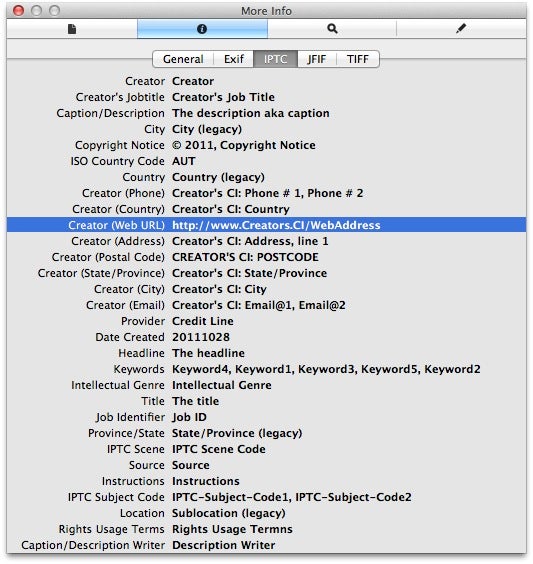Image resolution: width=533 pixels, height=564 pixels.
Task: Select the info circle toolbar icon
Action: pyautogui.click(x=202, y=29)
